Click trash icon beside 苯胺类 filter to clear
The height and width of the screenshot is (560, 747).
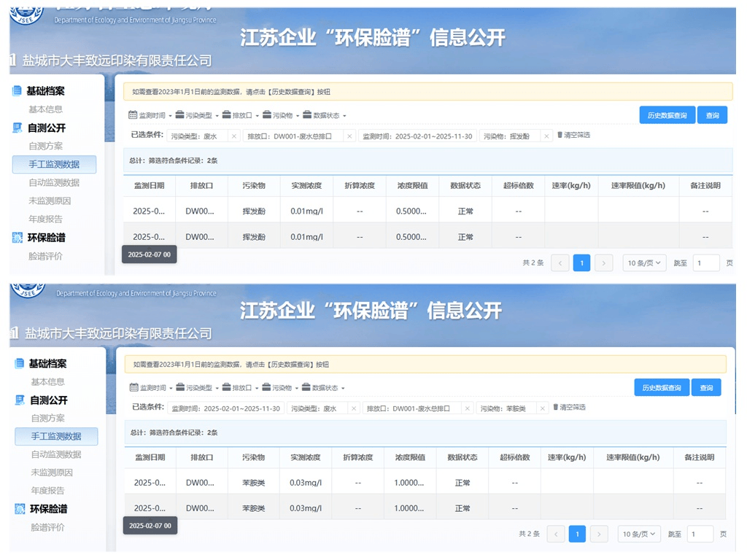pyautogui.click(x=556, y=408)
